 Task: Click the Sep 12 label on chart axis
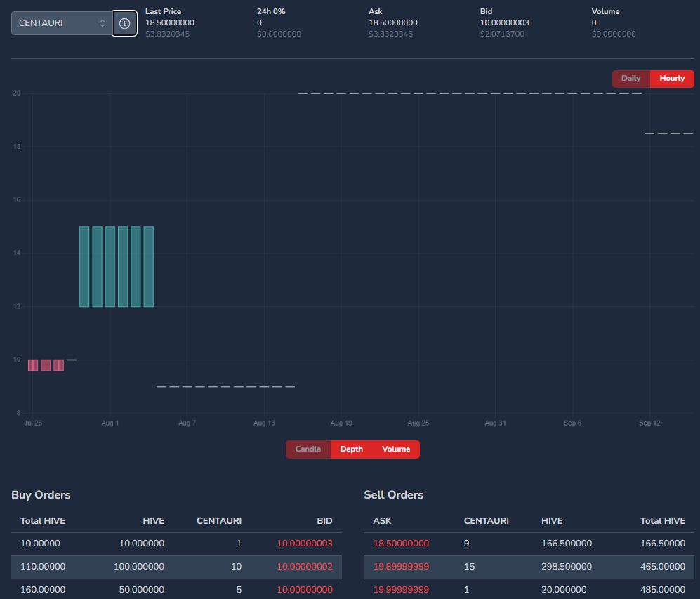click(649, 423)
